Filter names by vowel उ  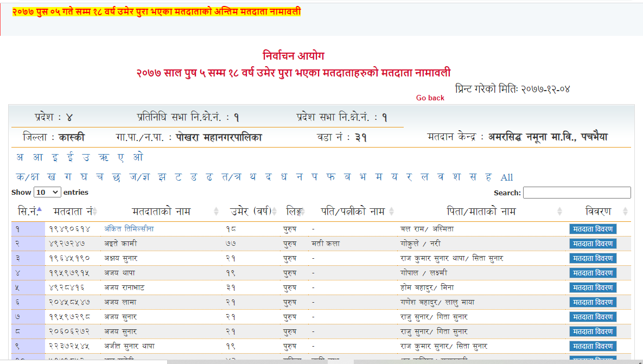[x=86, y=157]
